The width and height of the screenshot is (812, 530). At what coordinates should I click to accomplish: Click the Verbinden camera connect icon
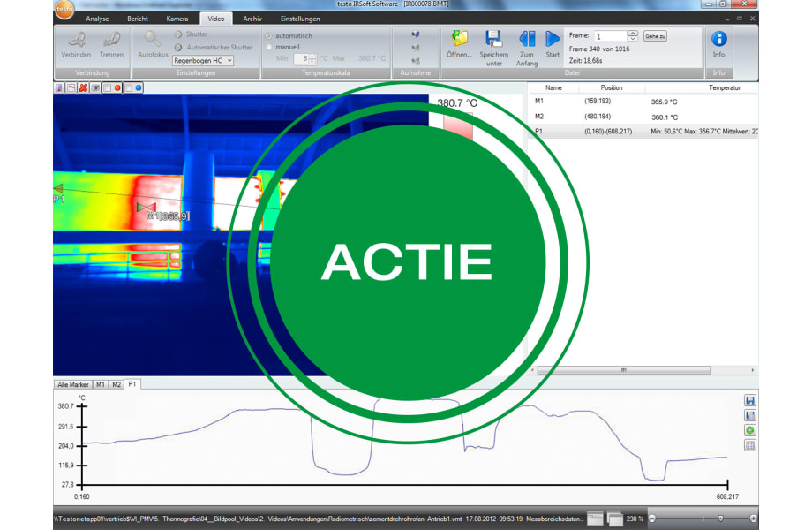click(77, 40)
